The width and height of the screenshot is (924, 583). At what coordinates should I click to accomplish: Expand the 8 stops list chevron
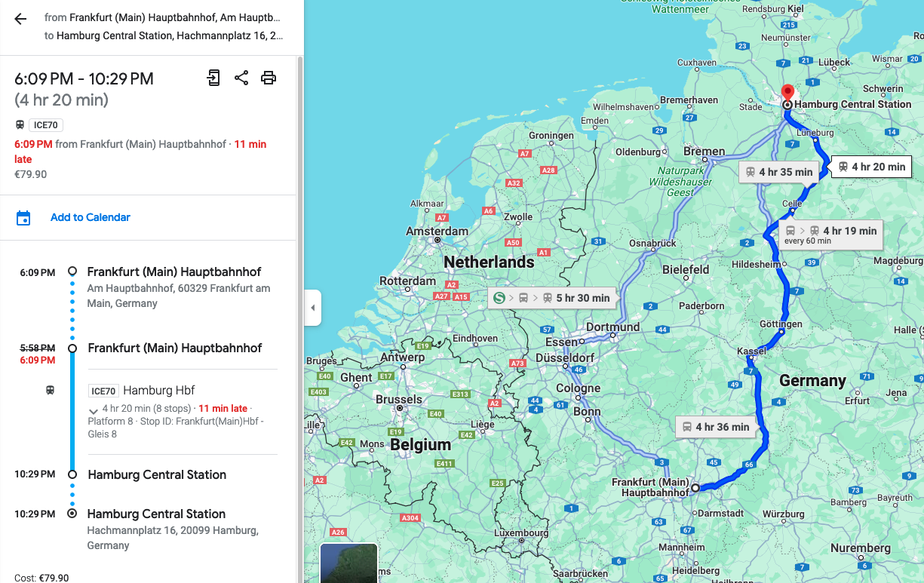(94, 410)
